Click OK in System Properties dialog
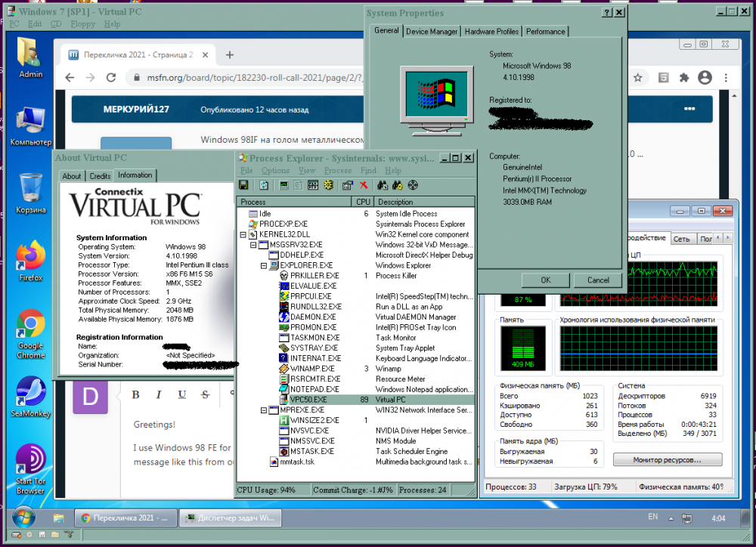The height and width of the screenshot is (547, 756). coord(545,280)
